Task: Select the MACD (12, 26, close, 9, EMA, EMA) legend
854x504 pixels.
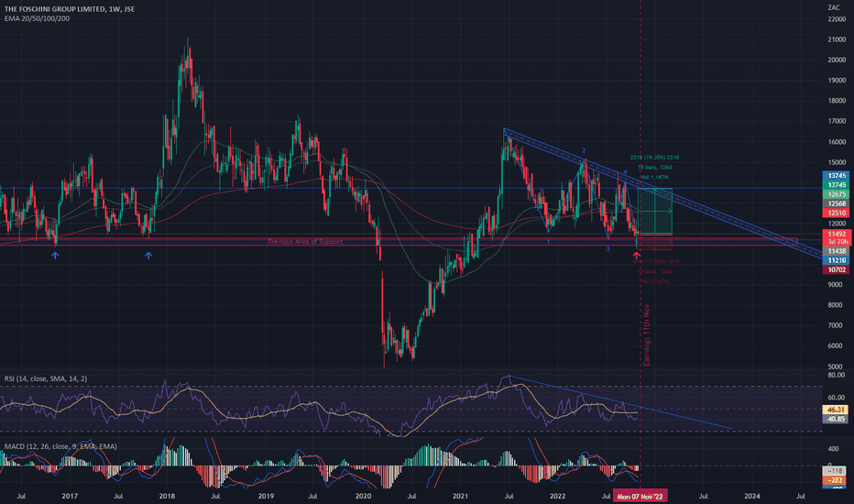Action: 60,447
